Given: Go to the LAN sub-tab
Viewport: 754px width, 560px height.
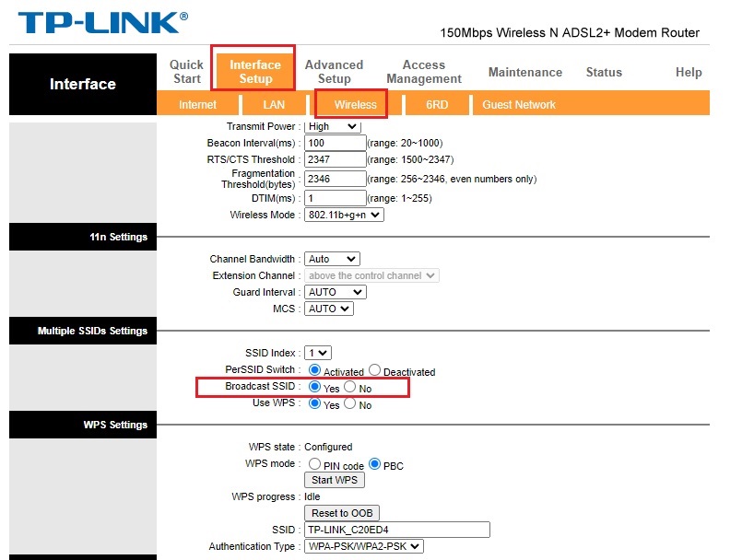Looking at the screenshot, I should point(274,104).
